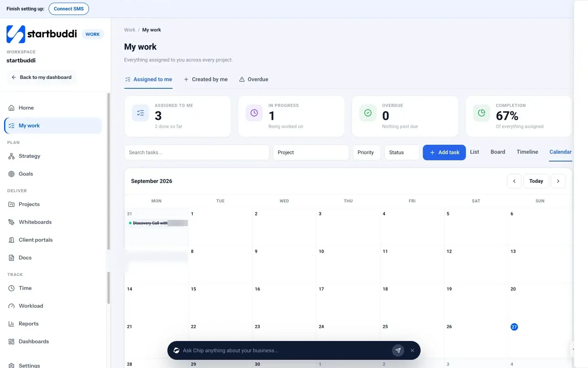Click the Today button
The image size is (588, 368).
point(536,181)
